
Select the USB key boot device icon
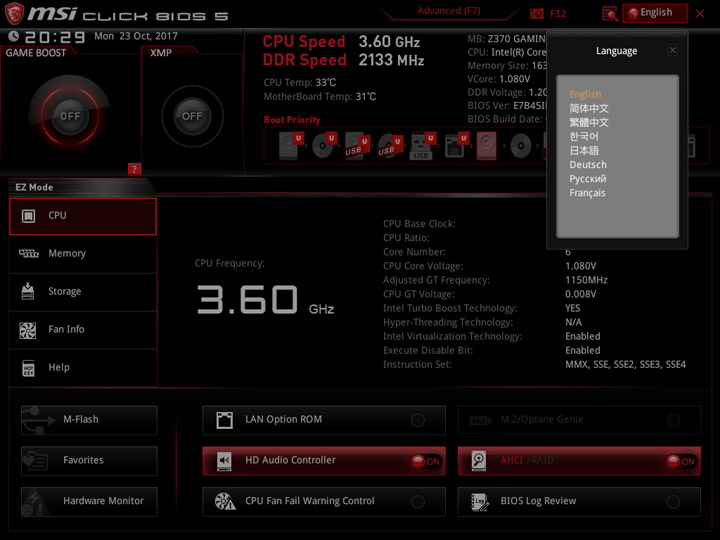click(422, 146)
